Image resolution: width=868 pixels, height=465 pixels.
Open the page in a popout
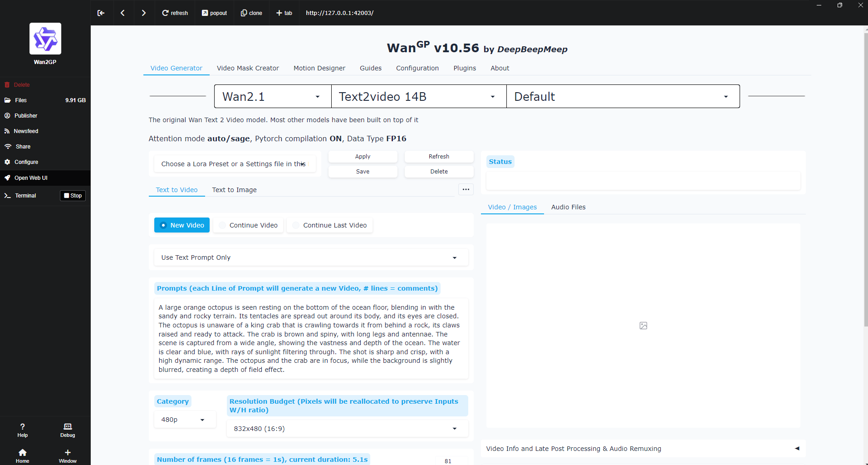tap(215, 13)
